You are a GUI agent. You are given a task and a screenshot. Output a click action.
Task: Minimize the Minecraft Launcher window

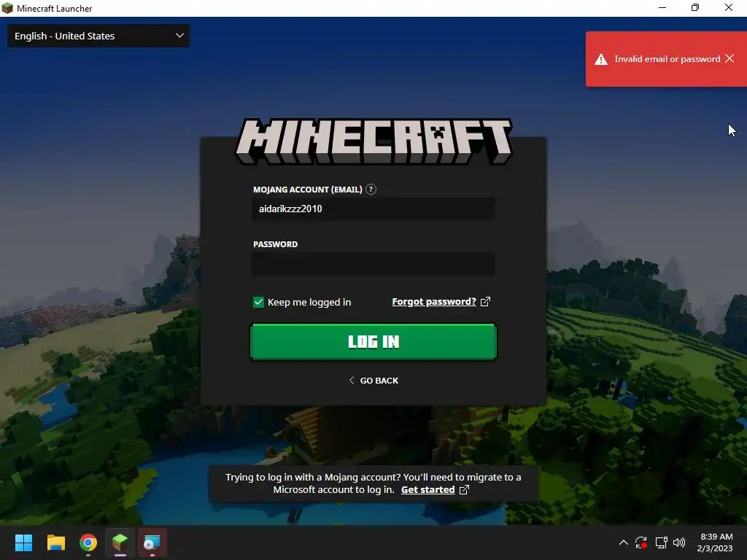coord(662,7)
